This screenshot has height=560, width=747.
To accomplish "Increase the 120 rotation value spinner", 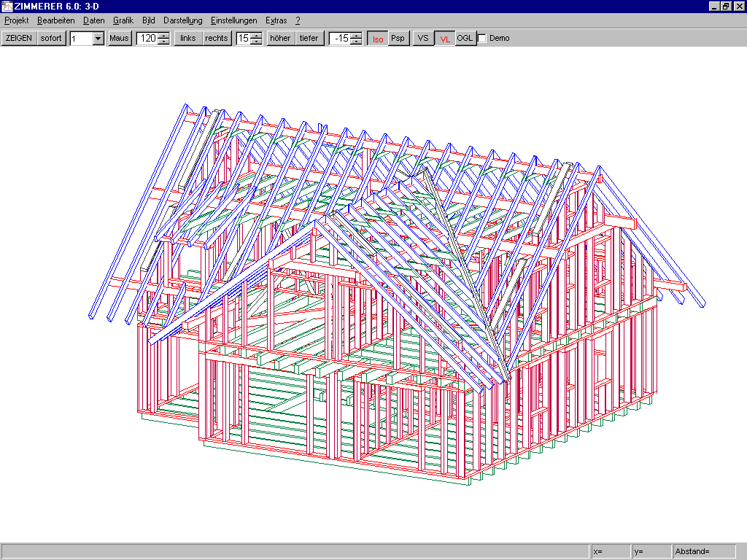I will (x=164, y=35).
